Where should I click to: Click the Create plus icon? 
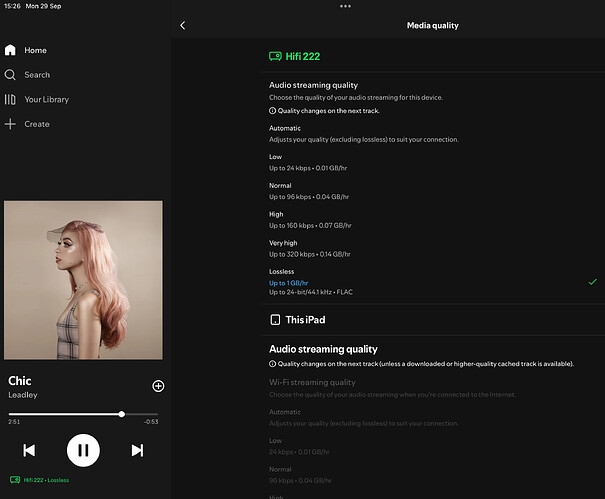point(10,124)
